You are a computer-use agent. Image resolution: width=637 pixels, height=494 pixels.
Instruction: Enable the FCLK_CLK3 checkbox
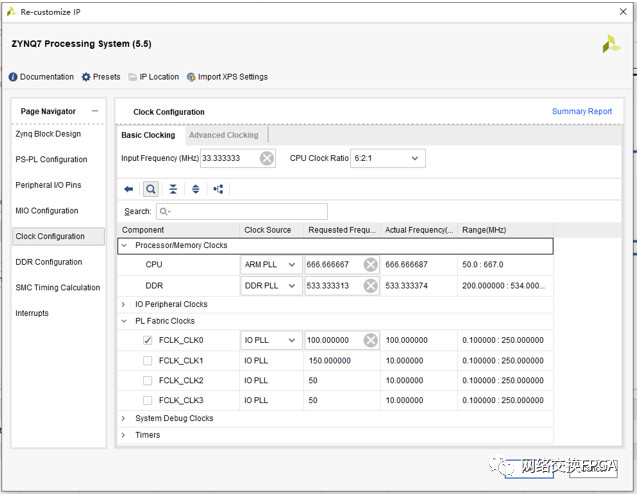coord(148,400)
